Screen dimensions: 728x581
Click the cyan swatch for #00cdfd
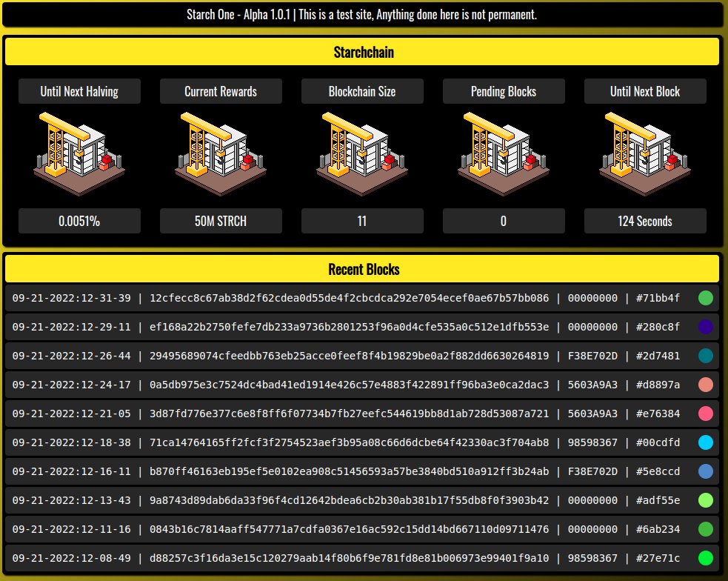[x=706, y=442]
